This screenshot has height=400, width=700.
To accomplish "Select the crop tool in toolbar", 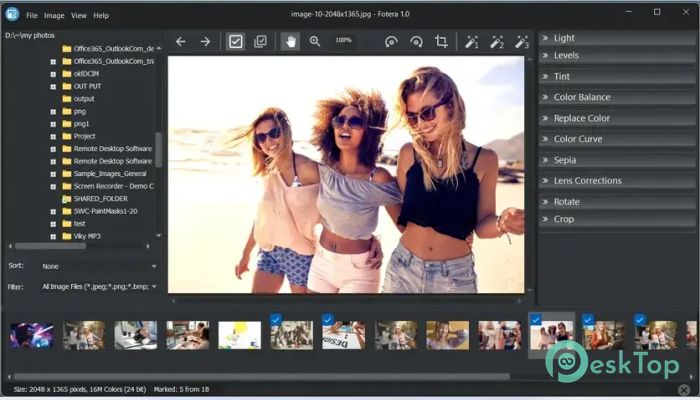I will (x=441, y=42).
